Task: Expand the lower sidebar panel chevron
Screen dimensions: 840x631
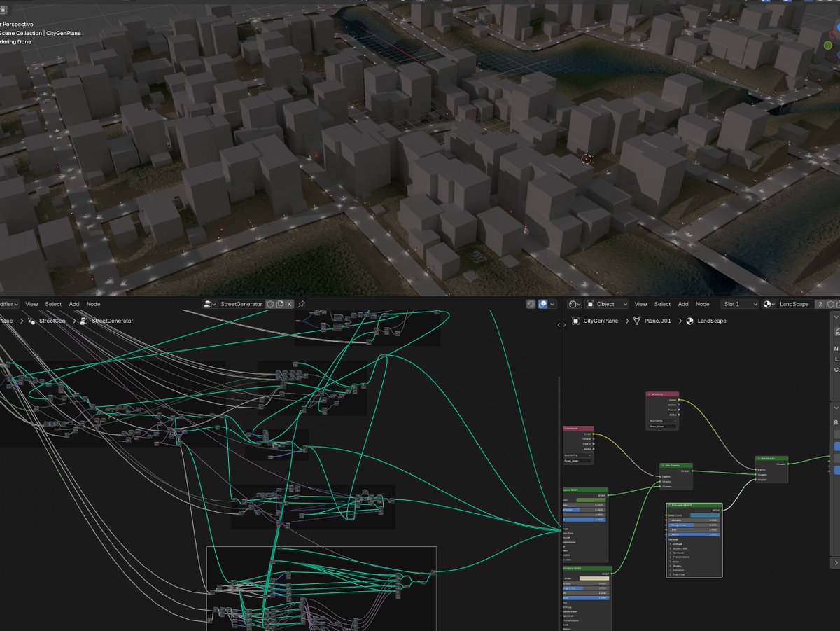Action: tap(836, 562)
